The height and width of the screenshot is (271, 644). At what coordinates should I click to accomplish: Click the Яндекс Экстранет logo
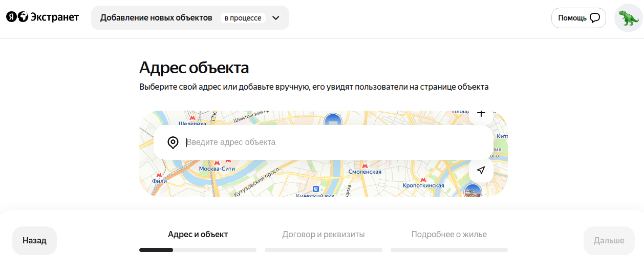point(42,17)
